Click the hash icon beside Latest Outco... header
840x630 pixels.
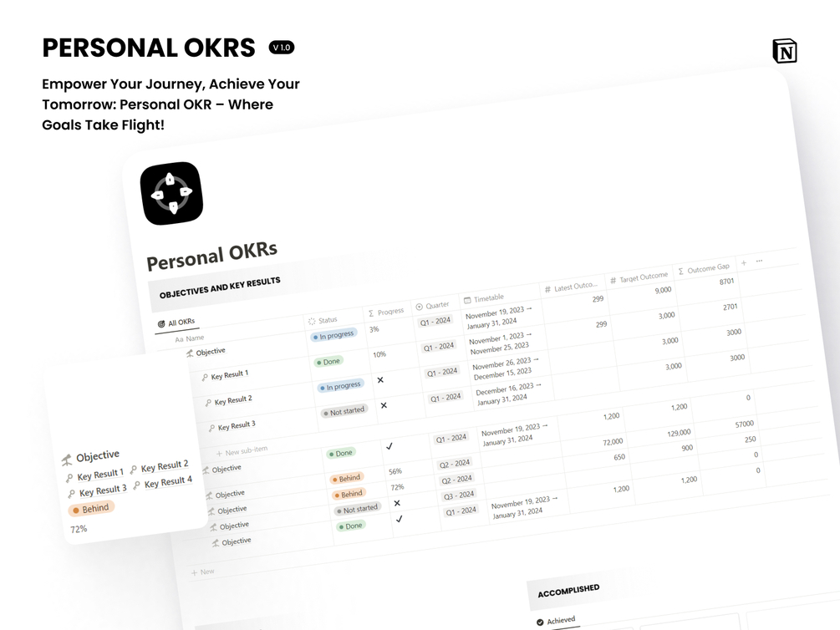[x=547, y=289]
